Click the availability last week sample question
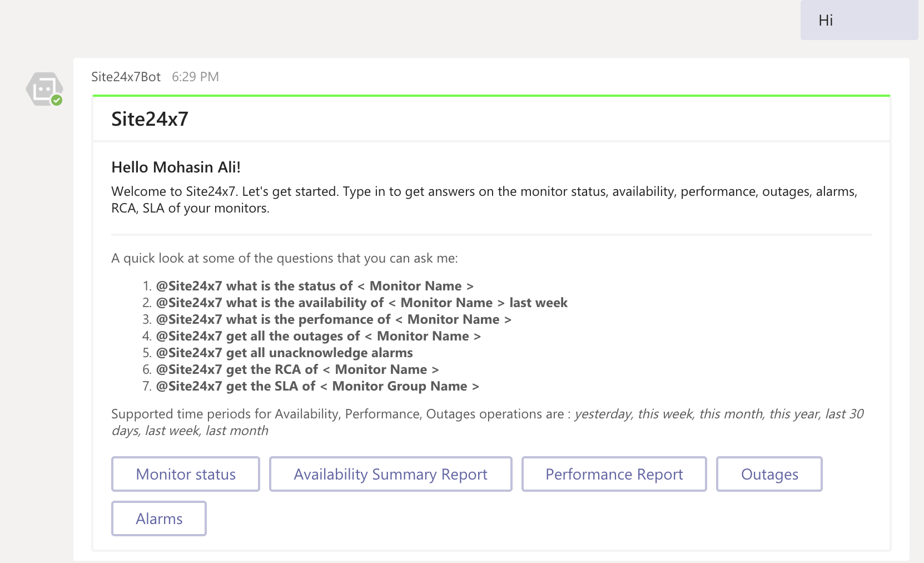 (361, 303)
